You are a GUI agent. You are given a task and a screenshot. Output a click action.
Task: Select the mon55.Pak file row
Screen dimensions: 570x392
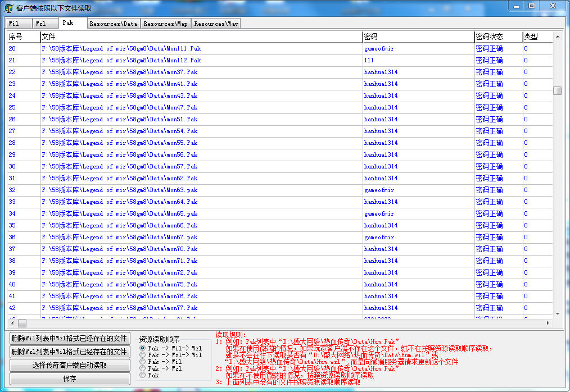coord(280,143)
